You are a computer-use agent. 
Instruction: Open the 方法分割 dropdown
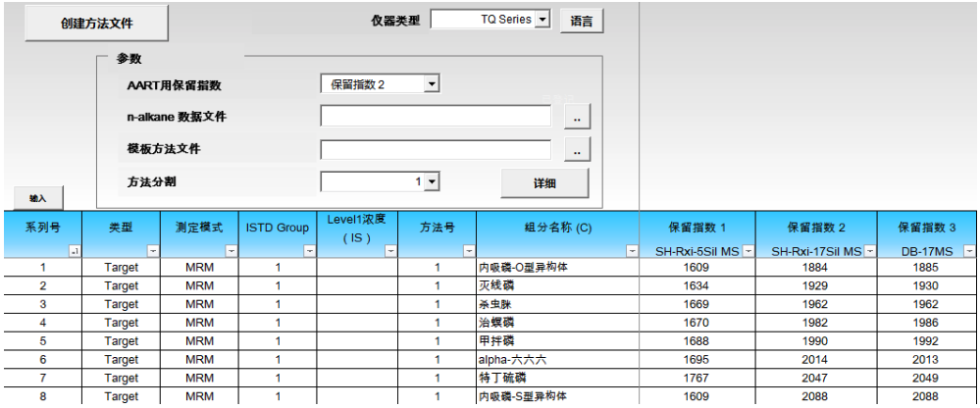(432, 181)
